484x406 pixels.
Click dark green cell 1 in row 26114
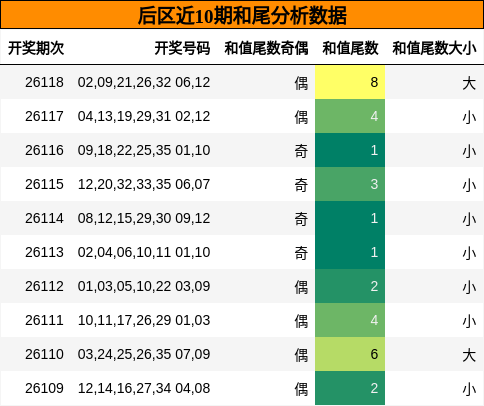(350, 218)
